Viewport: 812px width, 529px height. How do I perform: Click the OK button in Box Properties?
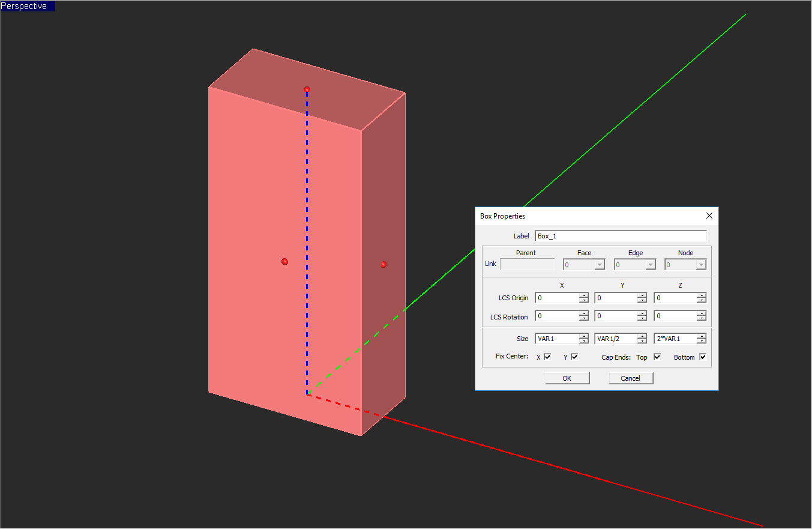click(567, 378)
